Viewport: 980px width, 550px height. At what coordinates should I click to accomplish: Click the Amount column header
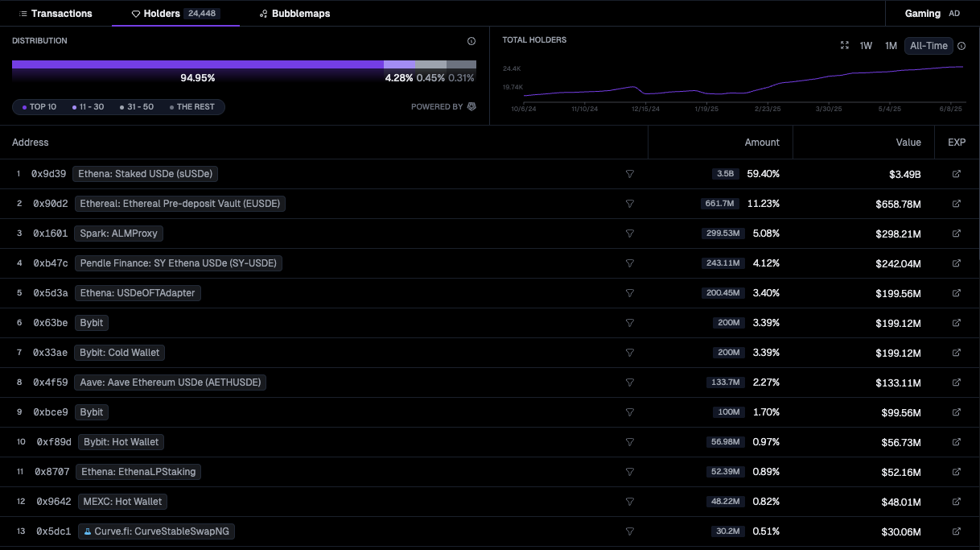coord(762,143)
